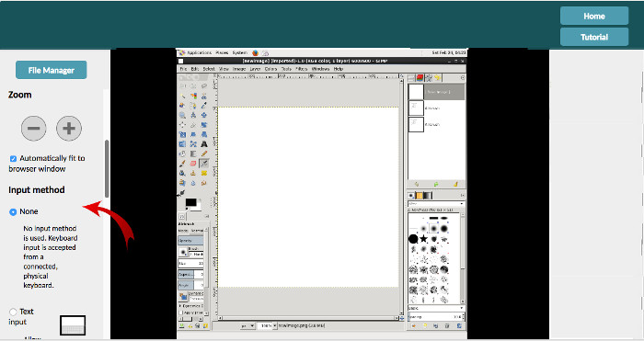The height and width of the screenshot is (341, 644).
Task: Select the Blend gradient tool
Action: point(193,153)
